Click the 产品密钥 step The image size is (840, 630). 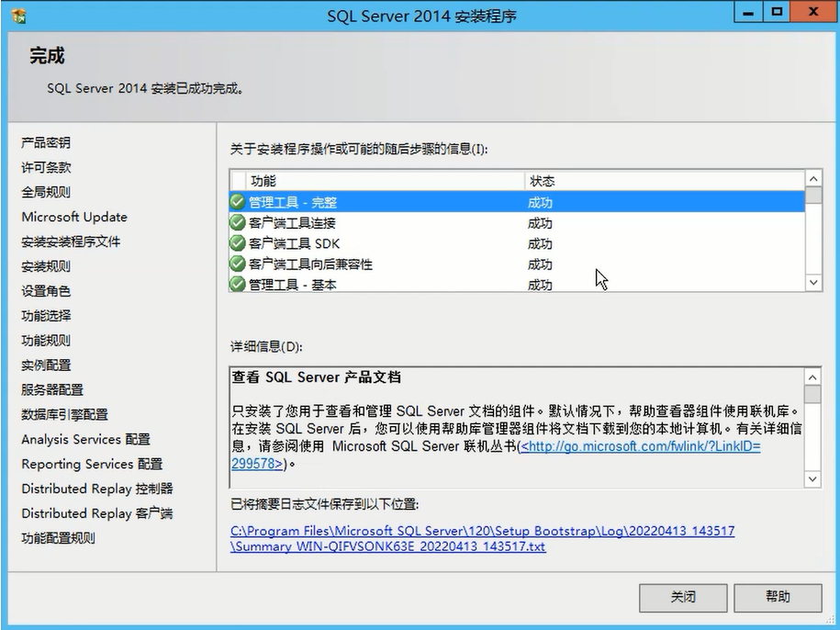pyautogui.click(x=46, y=142)
